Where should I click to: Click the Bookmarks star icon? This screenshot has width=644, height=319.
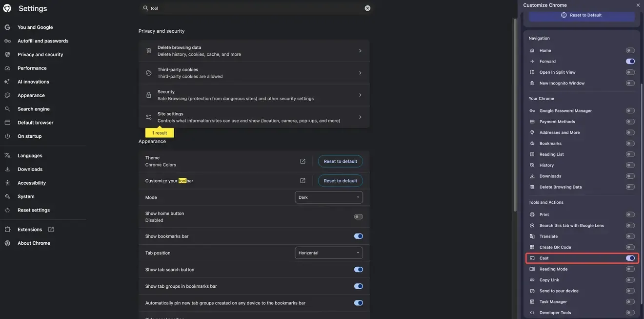click(x=532, y=144)
